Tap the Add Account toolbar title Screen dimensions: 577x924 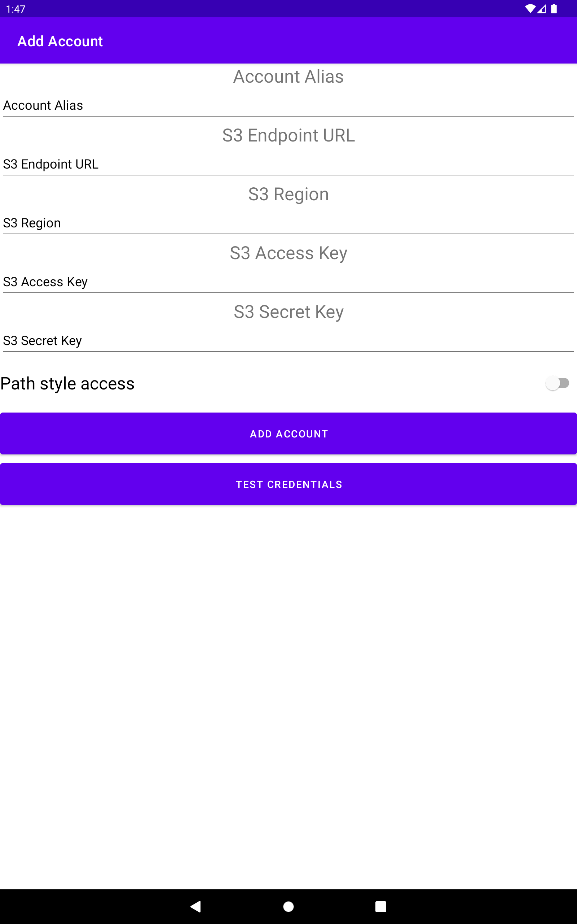coord(60,41)
